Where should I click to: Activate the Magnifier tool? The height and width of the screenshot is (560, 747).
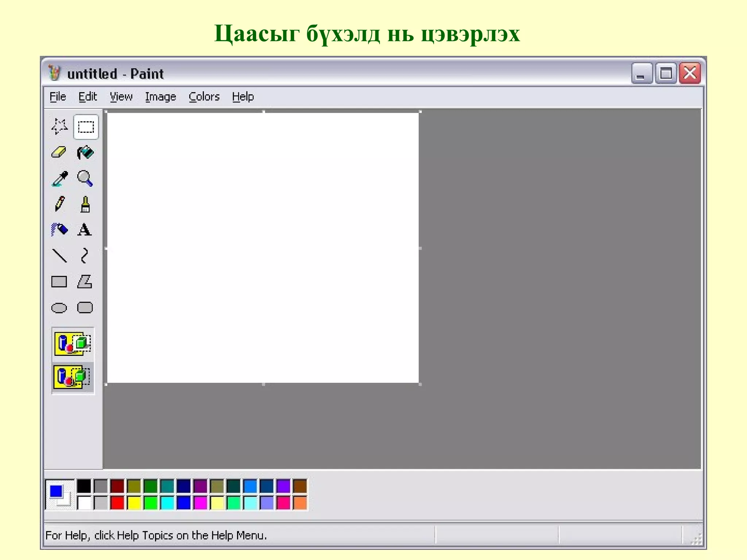coord(85,179)
